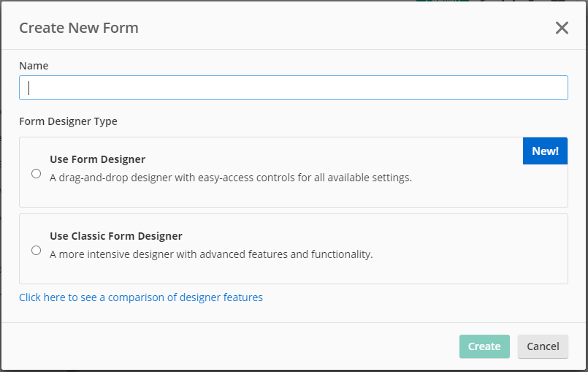Click the drag-and-drop designer description text

tap(230, 177)
